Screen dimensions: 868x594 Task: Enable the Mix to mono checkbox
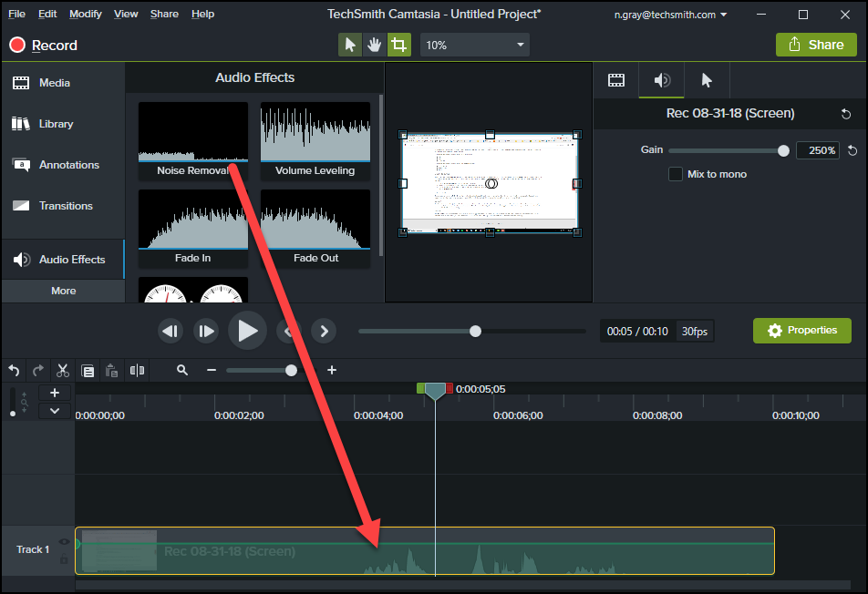676,174
